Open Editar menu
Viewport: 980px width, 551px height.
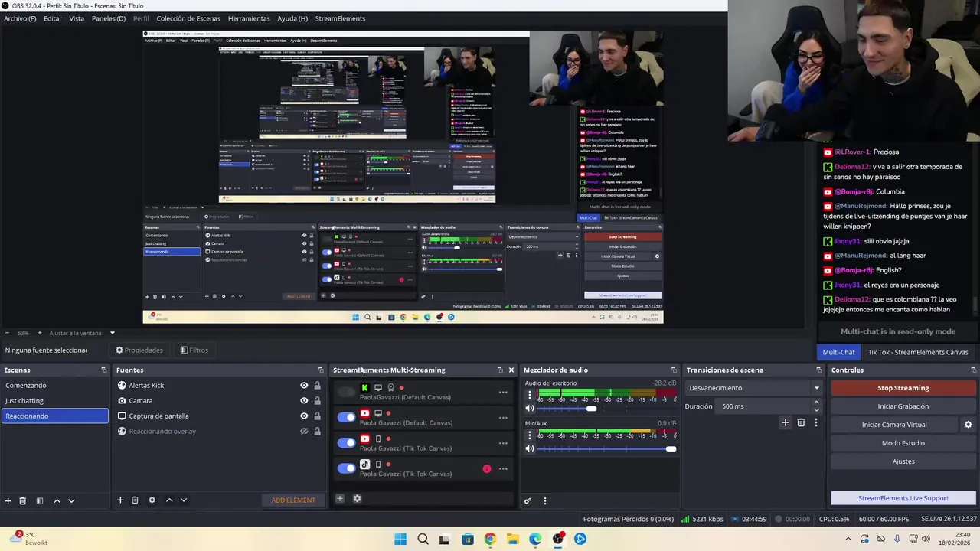[x=53, y=18]
